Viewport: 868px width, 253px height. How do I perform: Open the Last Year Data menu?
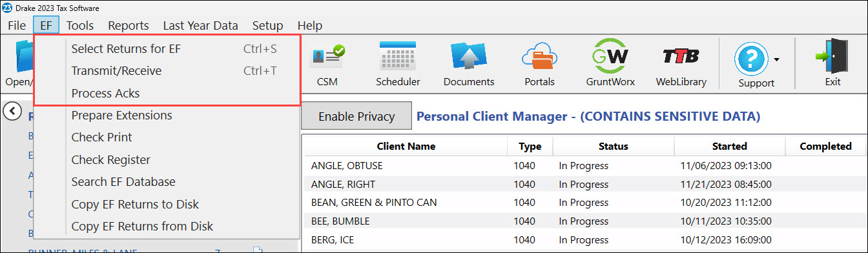tap(200, 26)
